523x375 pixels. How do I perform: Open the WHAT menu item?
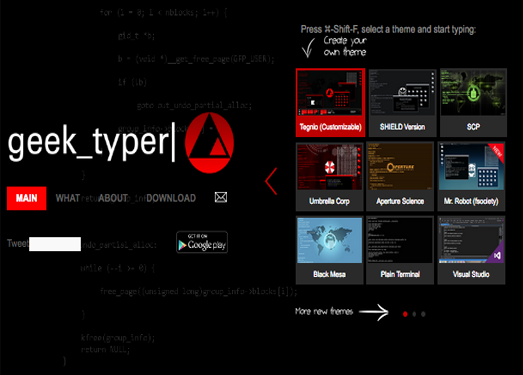click(68, 198)
